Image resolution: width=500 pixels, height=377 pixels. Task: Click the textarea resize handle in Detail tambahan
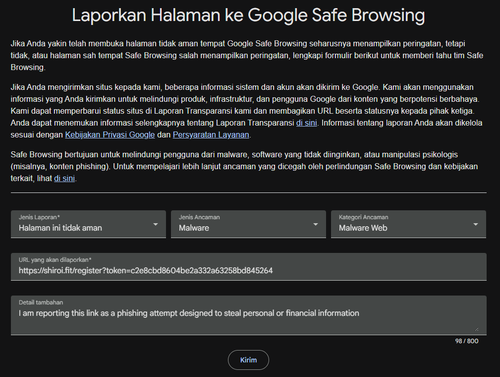coord(476,329)
